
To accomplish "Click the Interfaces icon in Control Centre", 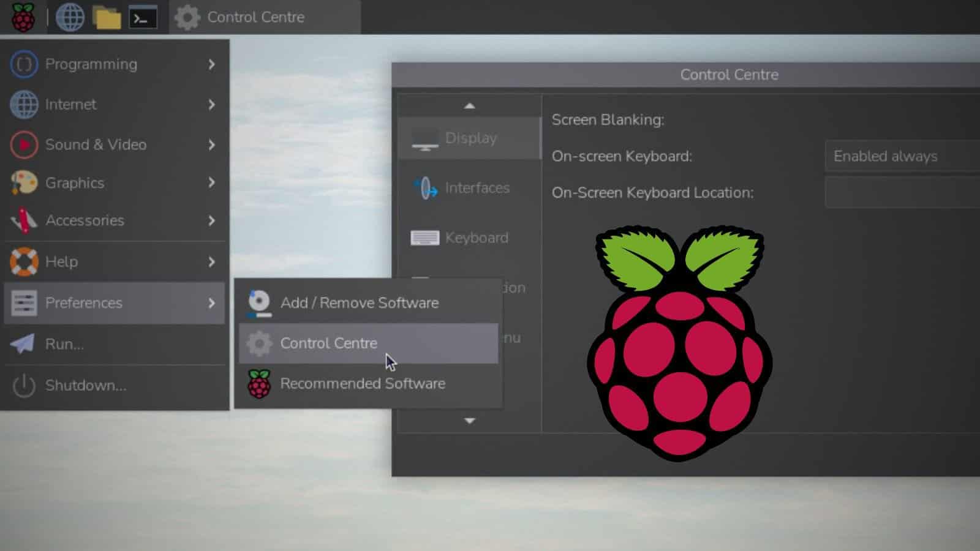I will click(425, 188).
